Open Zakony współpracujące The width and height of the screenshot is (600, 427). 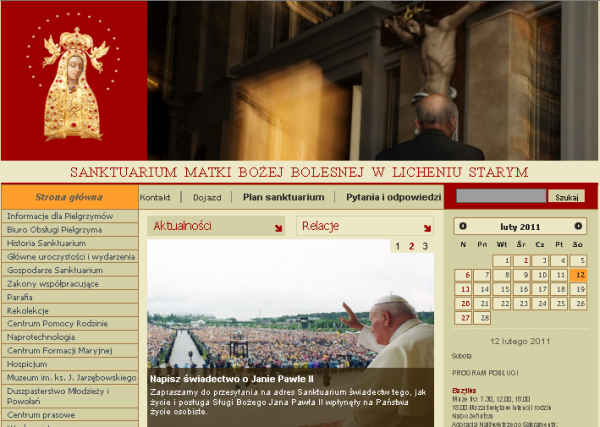click(70, 284)
